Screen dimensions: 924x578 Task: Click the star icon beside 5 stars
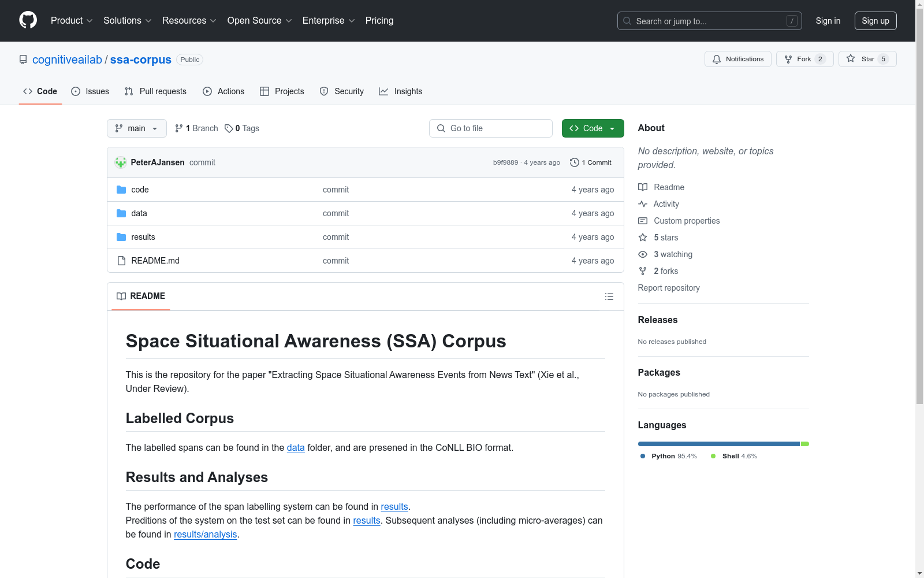[x=643, y=238]
